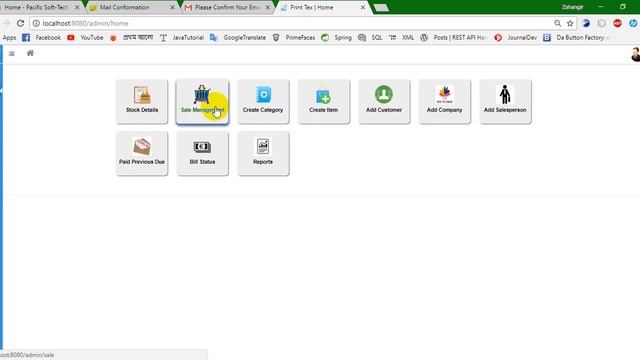Open the XML bookmark
Image resolution: width=640 pixels, height=360 pixels.
coord(401,38)
